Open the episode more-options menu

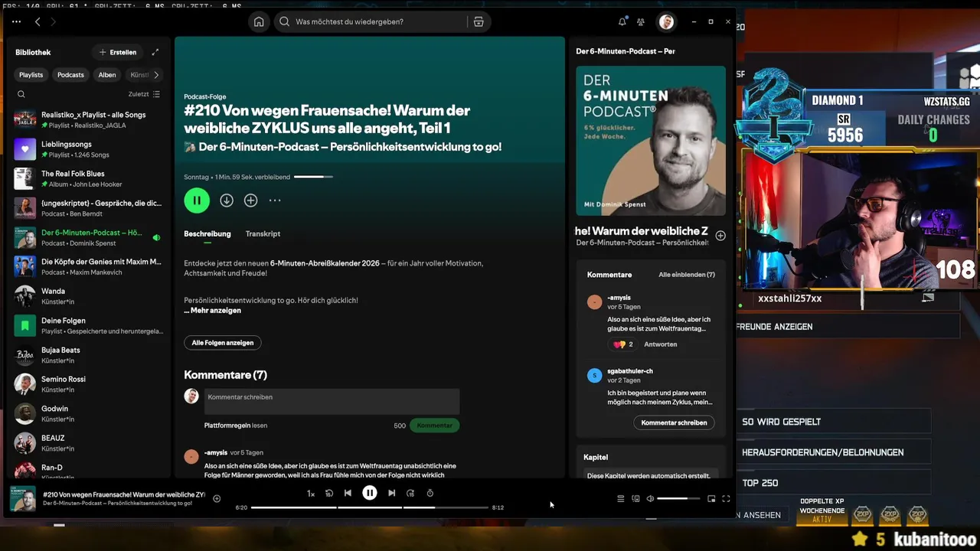pos(275,200)
